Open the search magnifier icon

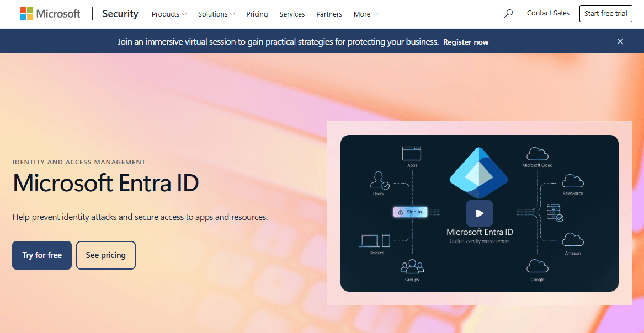(x=508, y=14)
